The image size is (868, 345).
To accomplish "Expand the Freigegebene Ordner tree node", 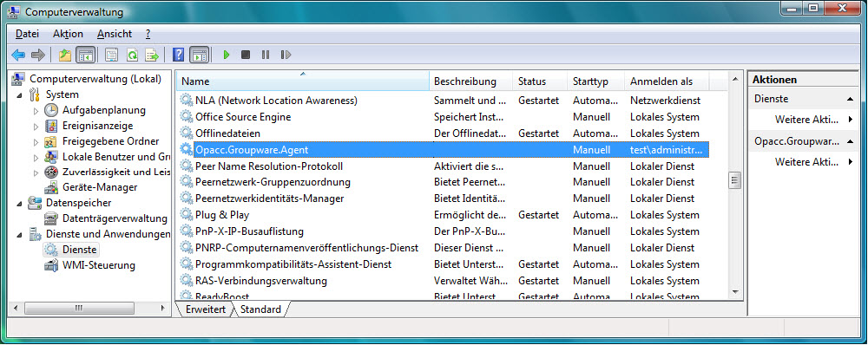I will 36,141.
